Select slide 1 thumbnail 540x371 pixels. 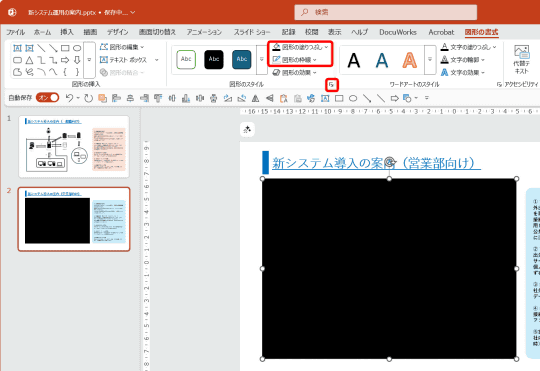click(x=74, y=147)
